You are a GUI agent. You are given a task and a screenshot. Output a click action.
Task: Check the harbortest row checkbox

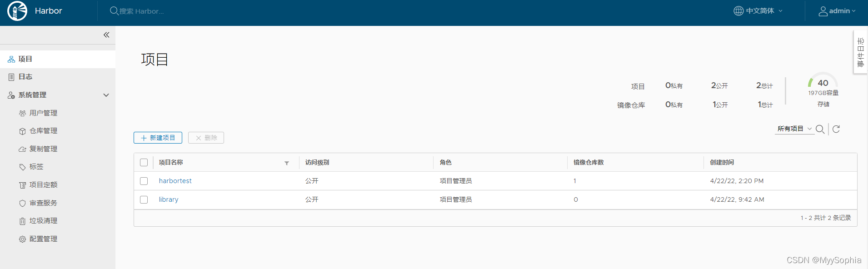point(144,181)
